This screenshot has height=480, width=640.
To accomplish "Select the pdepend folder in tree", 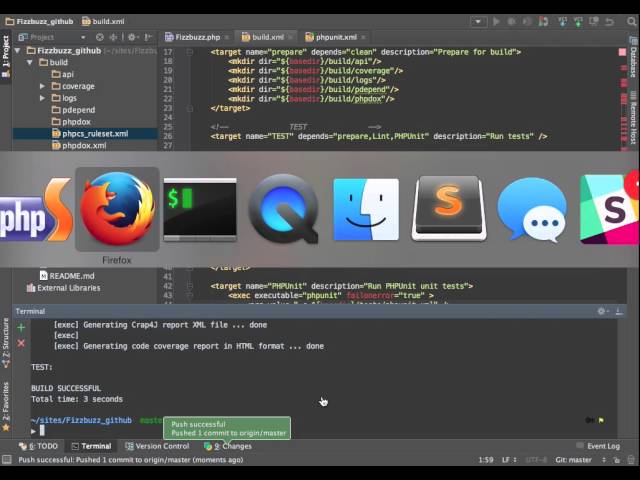I will [x=73, y=110].
